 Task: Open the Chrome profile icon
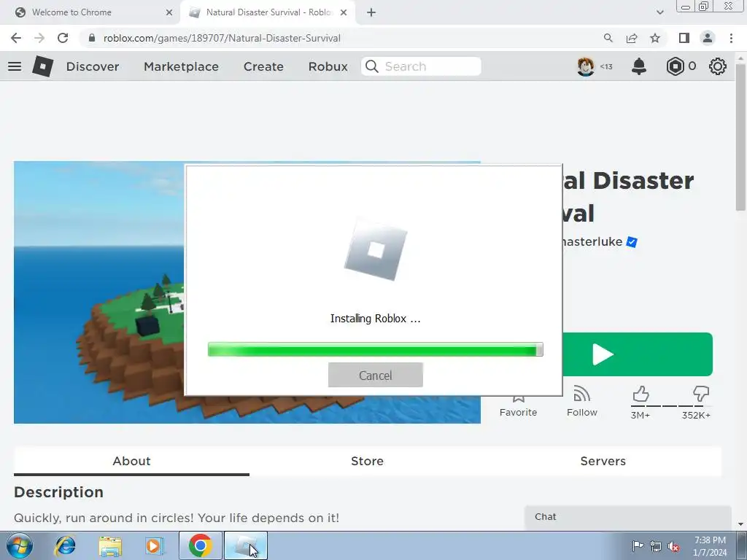(708, 38)
